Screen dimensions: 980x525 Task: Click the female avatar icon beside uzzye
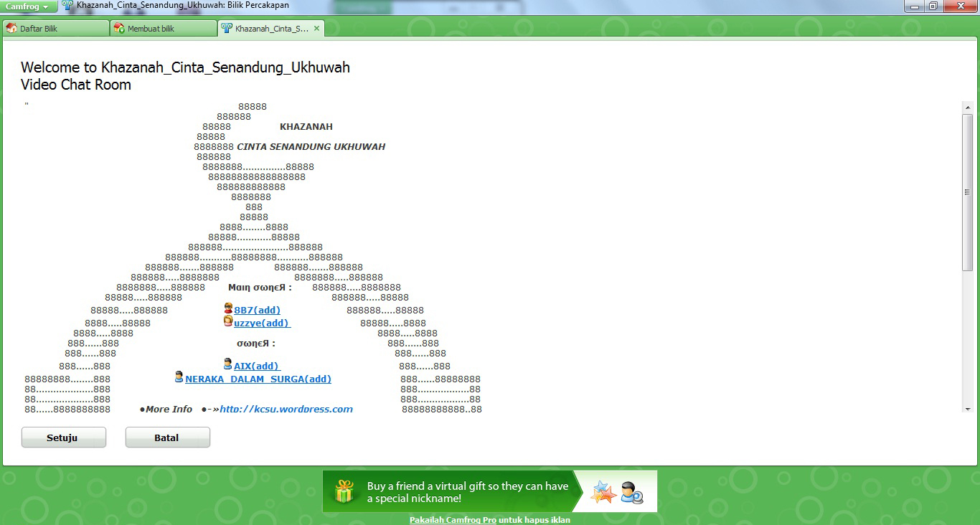tap(228, 322)
